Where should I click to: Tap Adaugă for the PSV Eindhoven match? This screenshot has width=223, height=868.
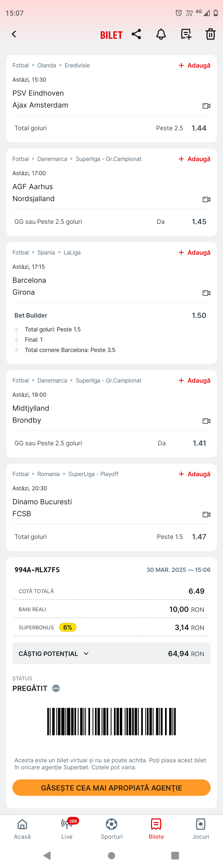194,65
